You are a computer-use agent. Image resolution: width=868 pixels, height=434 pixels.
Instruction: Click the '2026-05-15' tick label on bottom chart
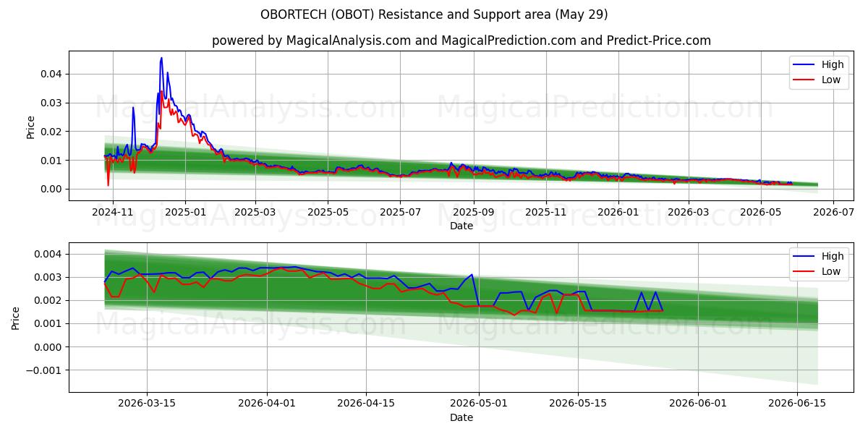(x=578, y=404)
